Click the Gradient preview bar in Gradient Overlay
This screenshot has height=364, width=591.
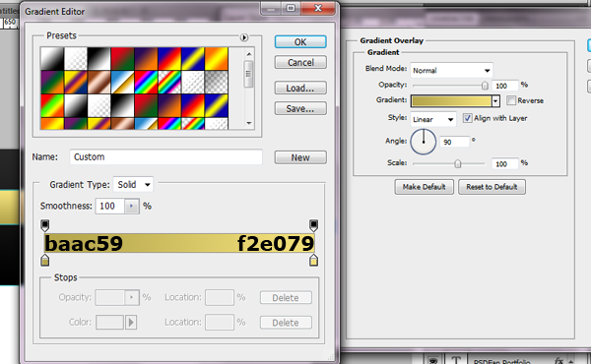(x=451, y=101)
